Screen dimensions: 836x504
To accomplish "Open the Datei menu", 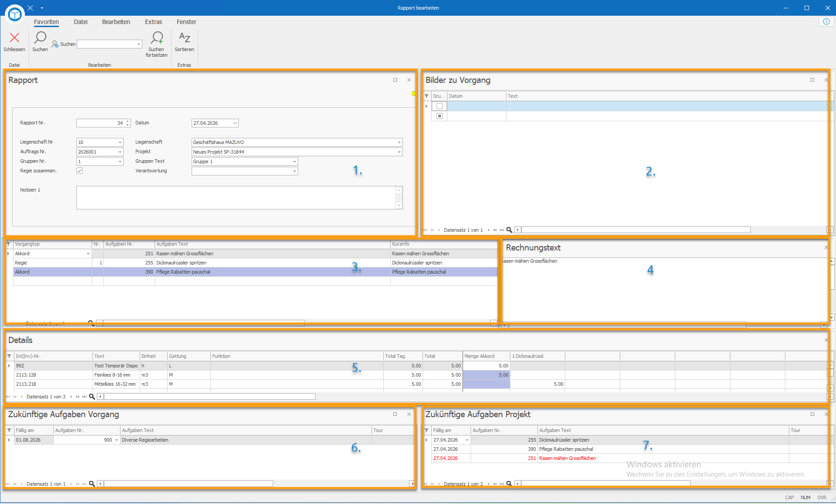I will point(80,22).
